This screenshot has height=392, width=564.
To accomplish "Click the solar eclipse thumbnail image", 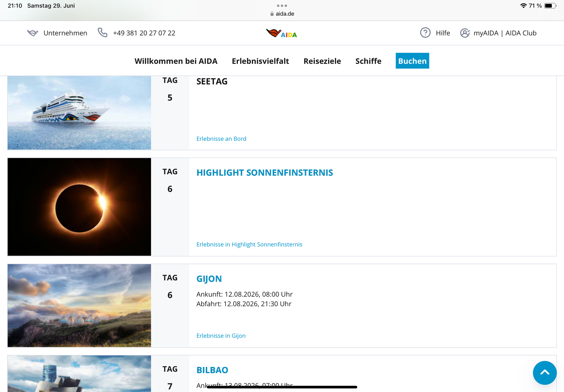I will pos(79,207).
